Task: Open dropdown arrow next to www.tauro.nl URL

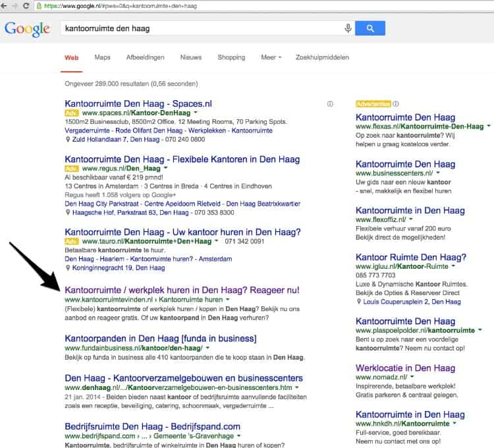Action: tap(217, 241)
